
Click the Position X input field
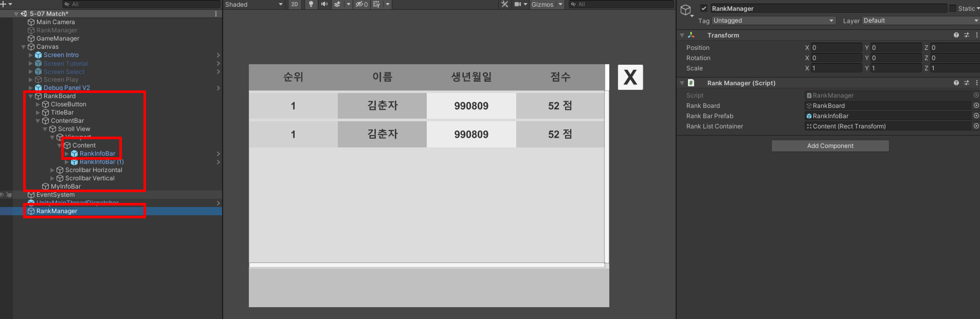coord(836,48)
